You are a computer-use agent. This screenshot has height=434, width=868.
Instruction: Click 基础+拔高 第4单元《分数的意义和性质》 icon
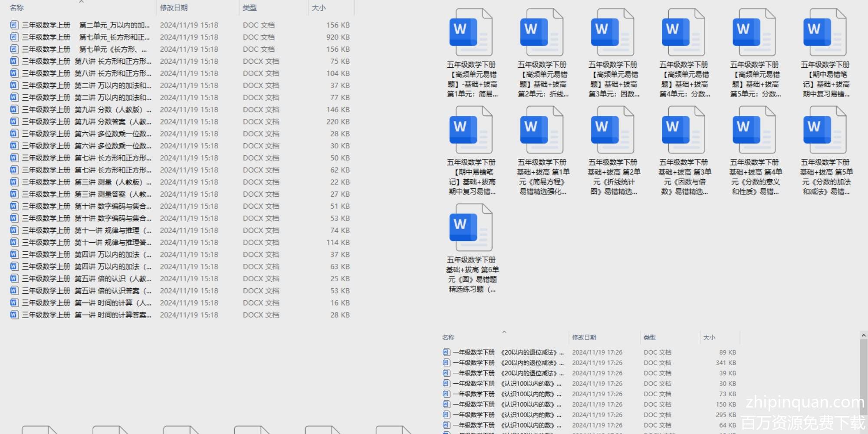(x=754, y=131)
